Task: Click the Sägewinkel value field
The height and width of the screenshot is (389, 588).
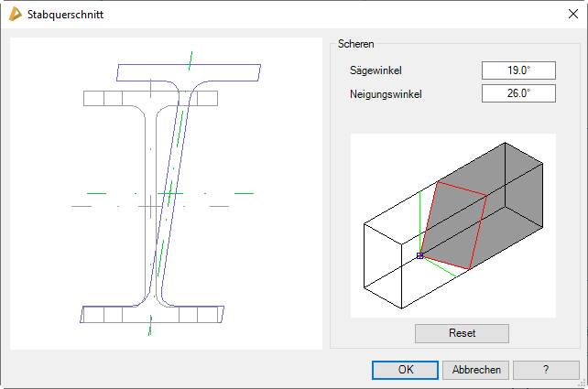Action: coord(518,70)
